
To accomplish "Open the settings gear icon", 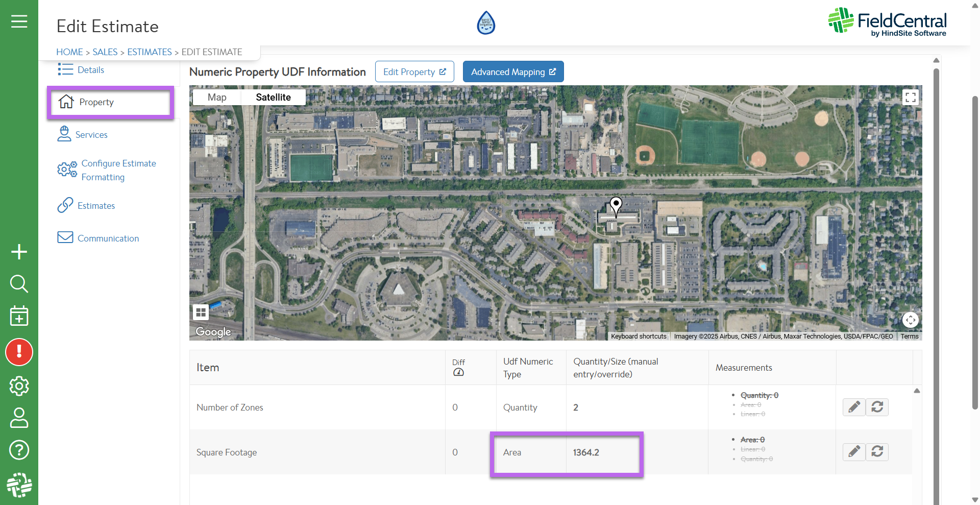I will tap(19, 386).
